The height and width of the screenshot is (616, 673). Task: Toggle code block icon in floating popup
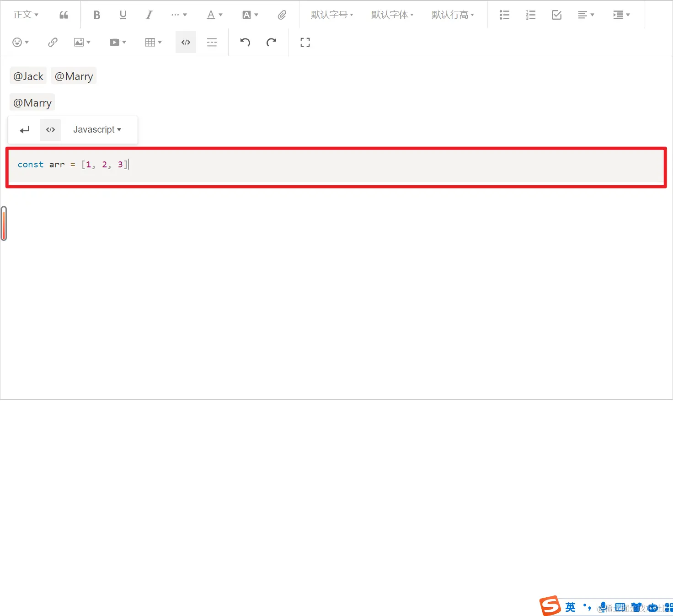pos(50,130)
